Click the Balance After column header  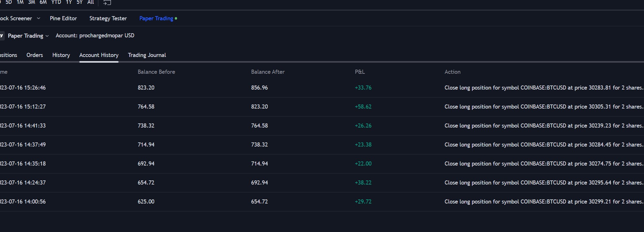(x=267, y=72)
